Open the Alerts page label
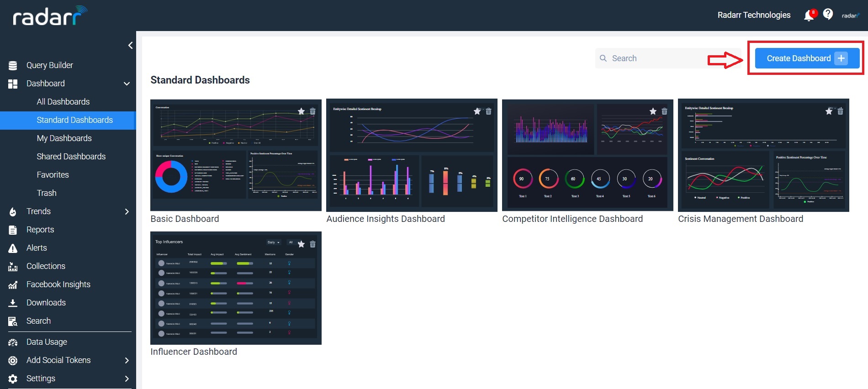 click(x=37, y=248)
